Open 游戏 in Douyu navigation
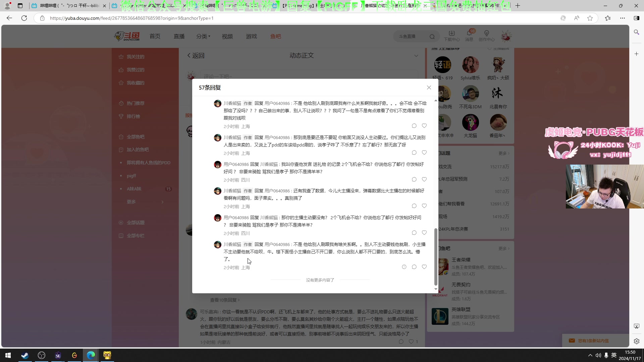 (251, 36)
